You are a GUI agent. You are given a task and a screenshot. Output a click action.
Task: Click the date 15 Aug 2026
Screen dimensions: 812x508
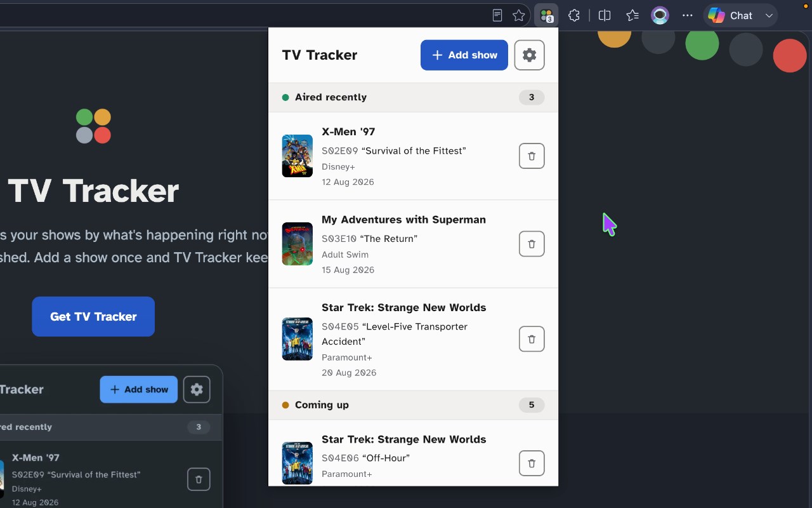click(348, 270)
